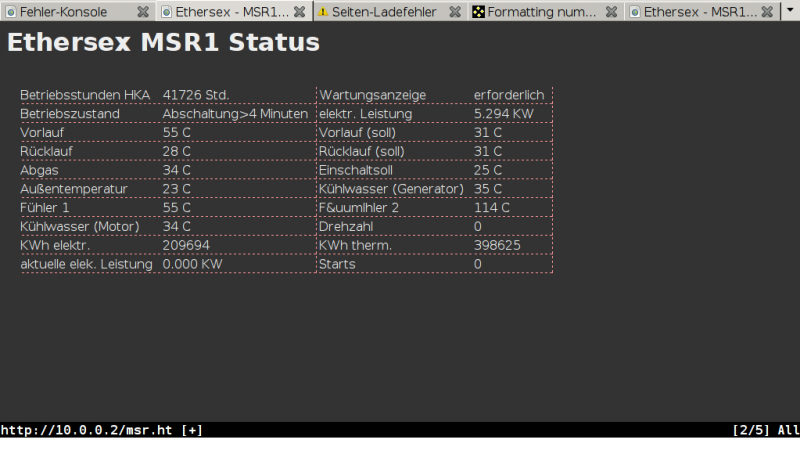This screenshot has height=454, width=800.
Task: Click the Betriebsstunden HKA value 41726 Std.
Action: 196,95
